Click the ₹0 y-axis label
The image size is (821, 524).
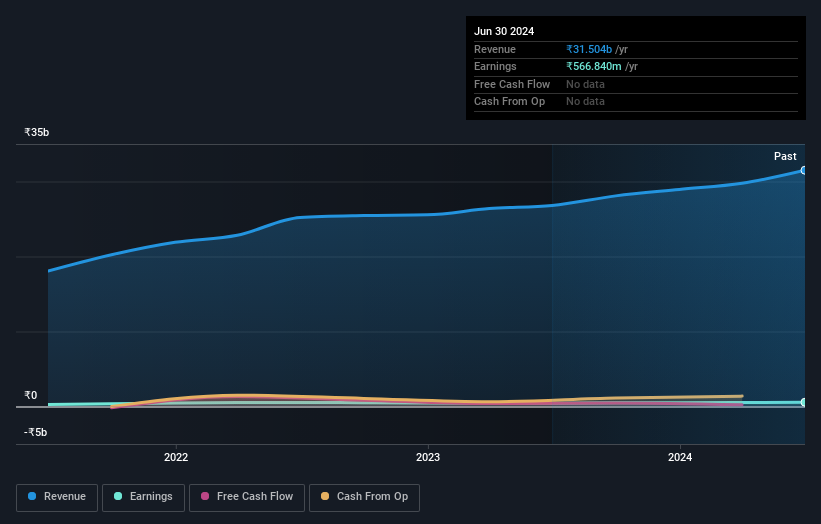[31, 395]
